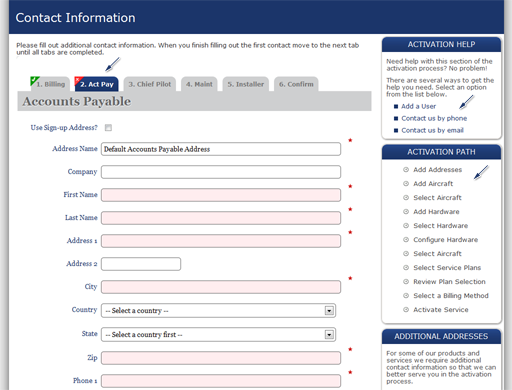The image size is (512, 390).
Task: Click the 'Select a Billing Method' step text
Action: pyautogui.click(x=451, y=296)
